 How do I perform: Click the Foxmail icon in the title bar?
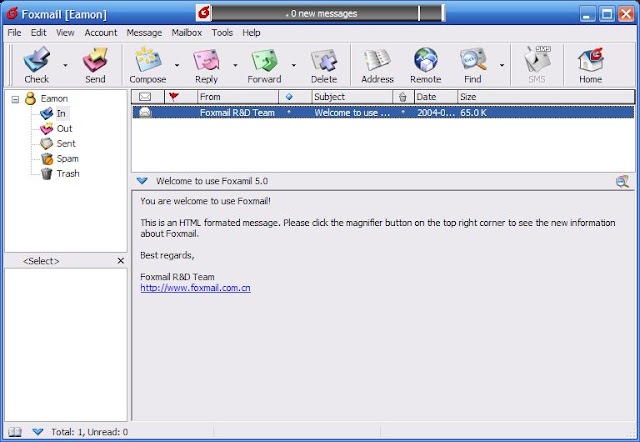point(12,13)
